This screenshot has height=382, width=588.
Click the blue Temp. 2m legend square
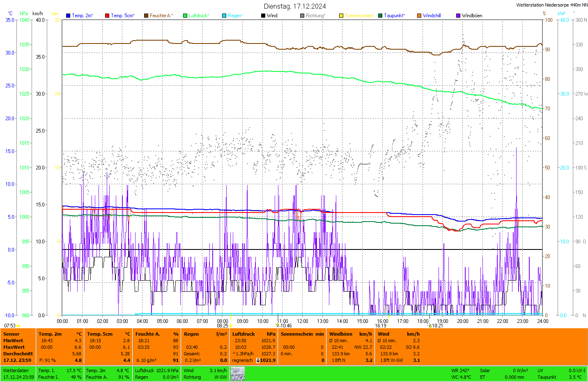(68, 16)
